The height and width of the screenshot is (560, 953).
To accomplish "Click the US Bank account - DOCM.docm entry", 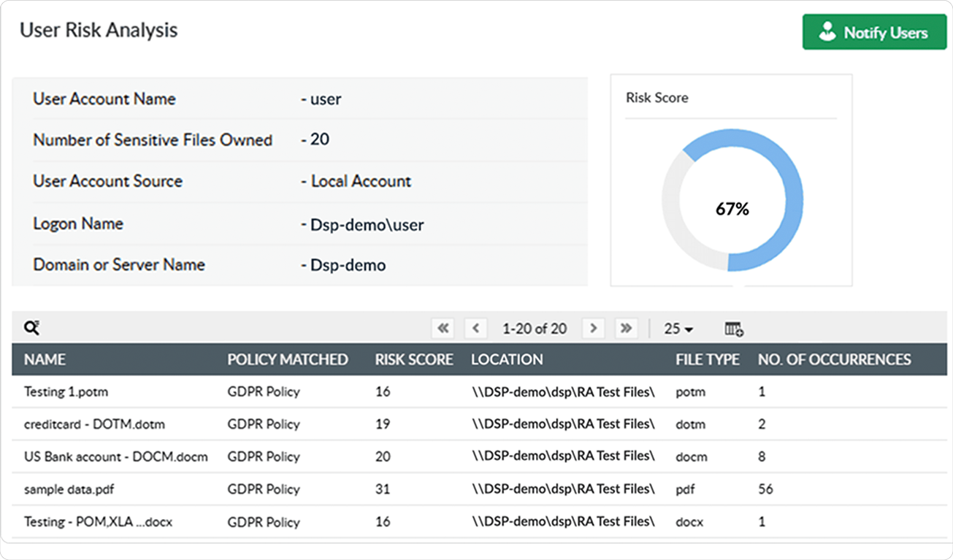I will (x=115, y=457).
